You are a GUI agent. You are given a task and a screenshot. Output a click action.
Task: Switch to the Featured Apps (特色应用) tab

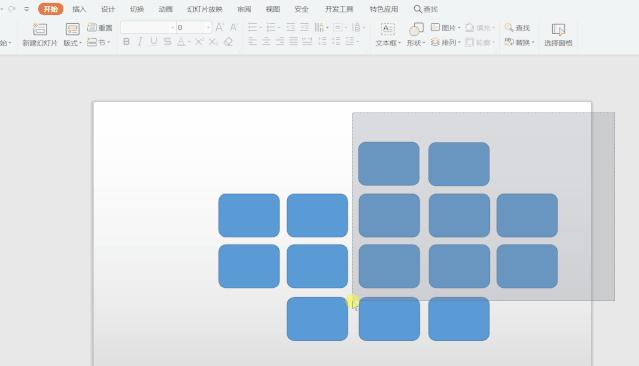383,9
